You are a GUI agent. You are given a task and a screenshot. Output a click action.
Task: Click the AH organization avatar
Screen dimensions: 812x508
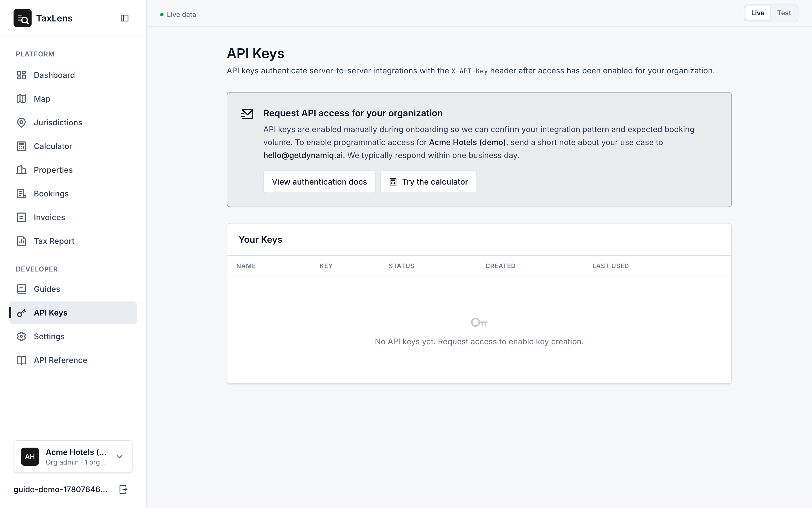point(30,456)
